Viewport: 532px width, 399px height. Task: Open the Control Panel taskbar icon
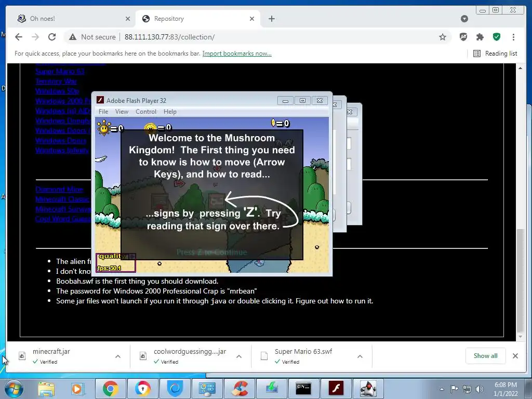(207, 389)
